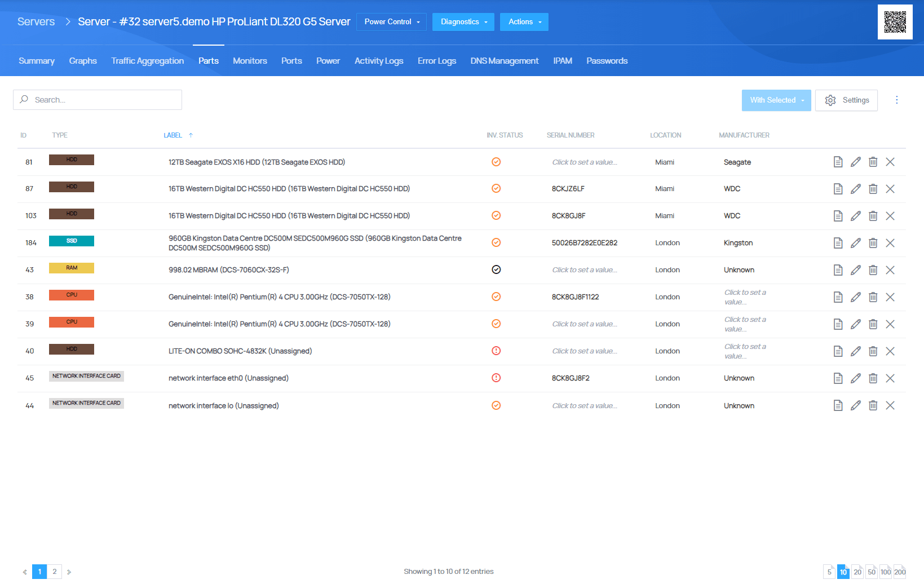This screenshot has height=588, width=924.
Task: Delete CPU part ID 38
Action: click(x=873, y=297)
